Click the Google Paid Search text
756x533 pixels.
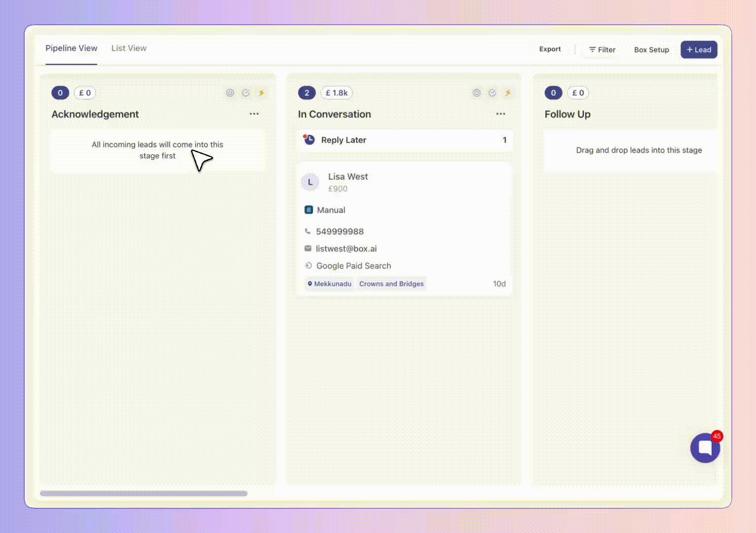[354, 266]
